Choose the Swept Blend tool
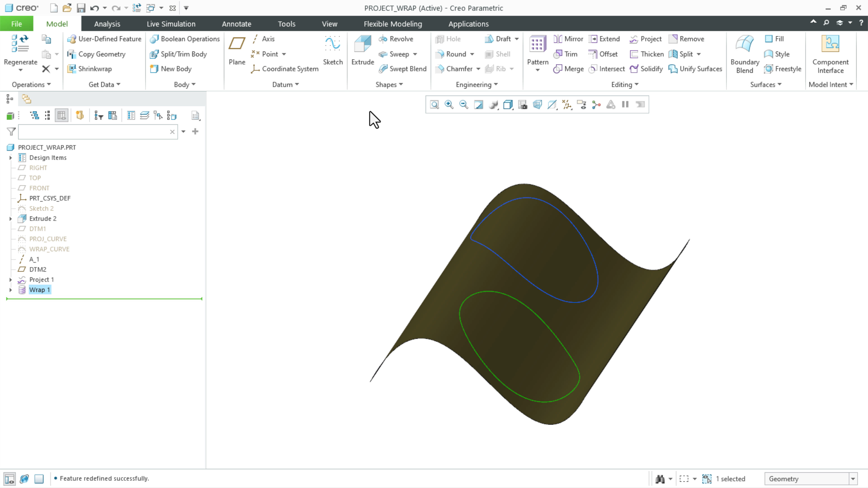 pyautogui.click(x=402, y=69)
